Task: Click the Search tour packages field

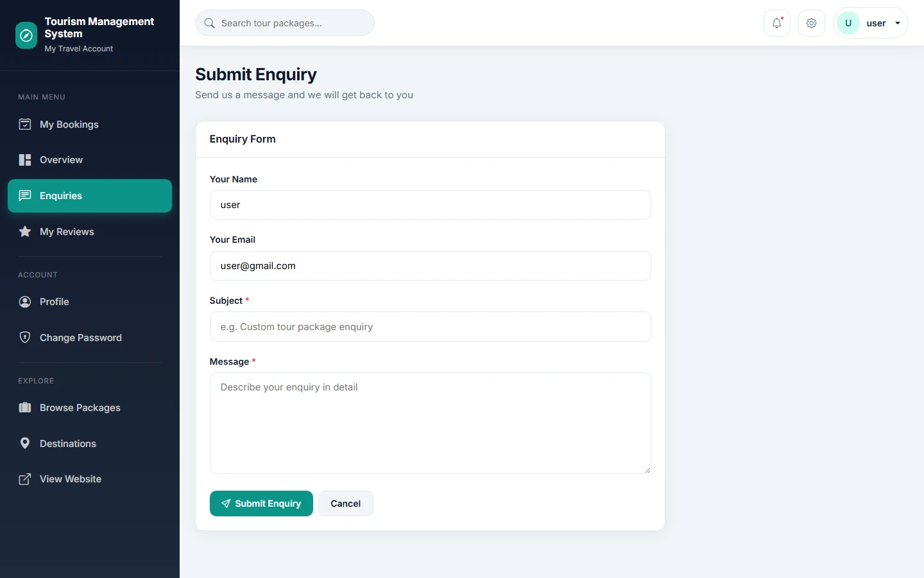Action: (285, 23)
